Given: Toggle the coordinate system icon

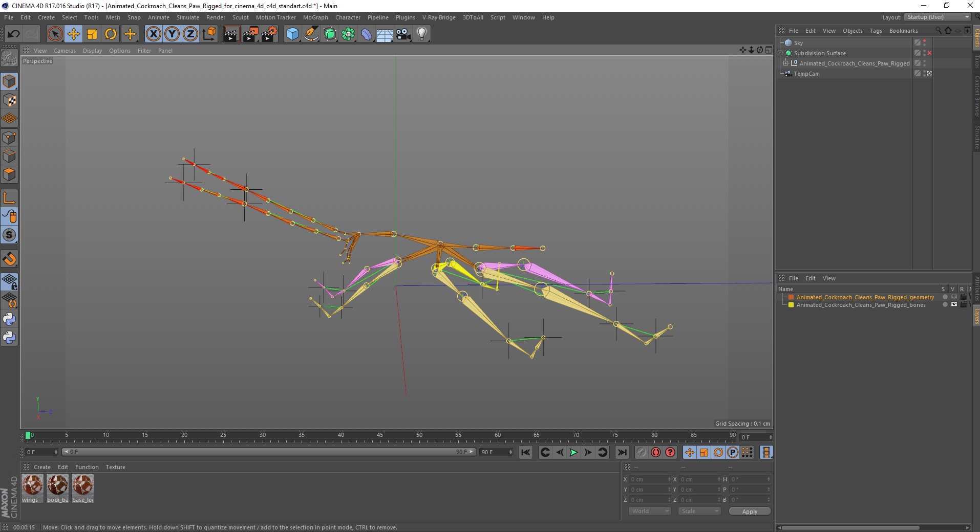Looking at the screenshot, I should (209, 34).
